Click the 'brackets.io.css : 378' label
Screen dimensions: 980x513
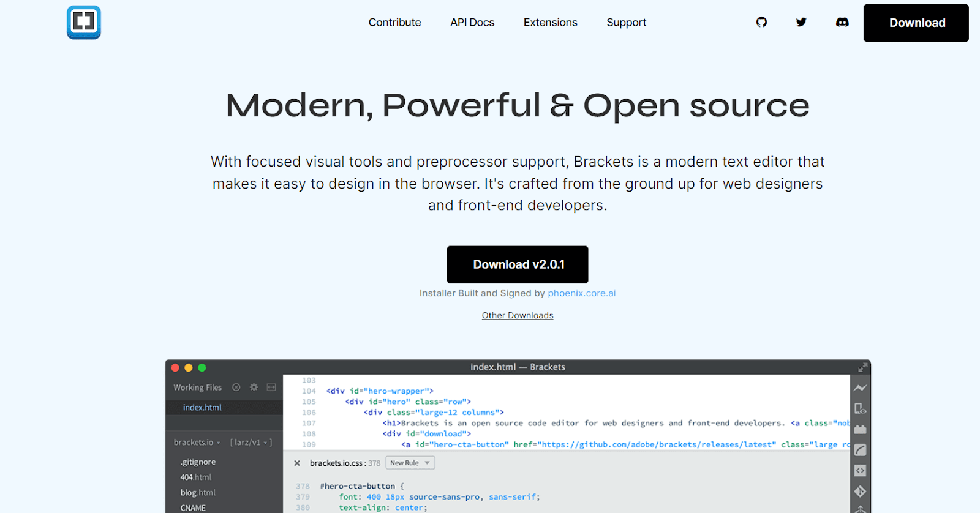345,463
